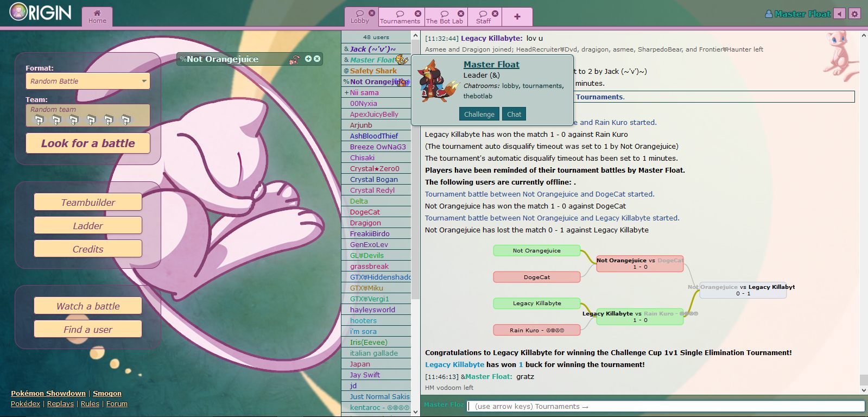
Task: Click Chat in the Master Float popup
Action: click(x=514, y=114)
